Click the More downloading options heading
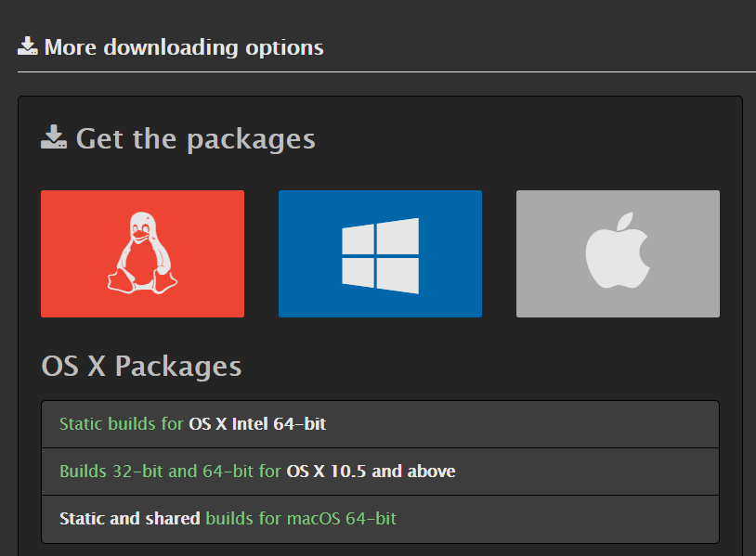 [x=184, y=47]
